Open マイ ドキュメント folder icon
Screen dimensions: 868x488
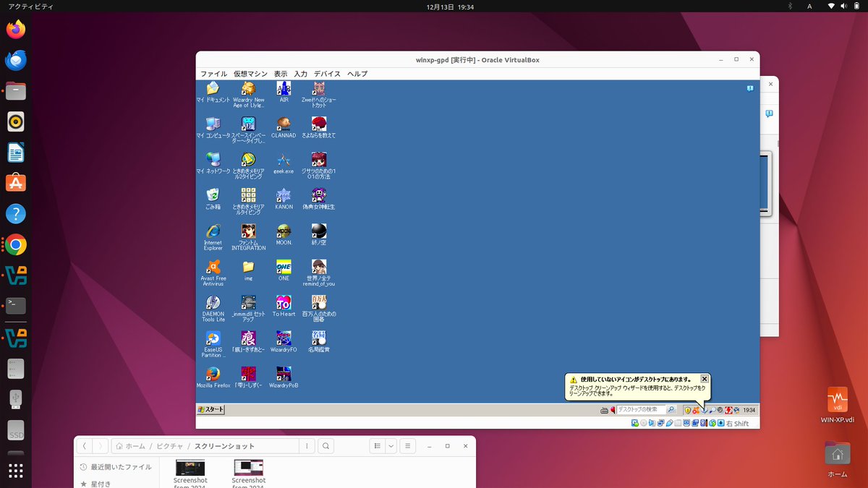pos(213,92)
